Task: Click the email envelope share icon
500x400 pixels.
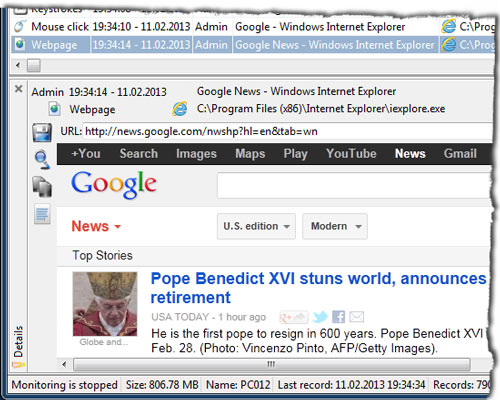Action: coord(356,317)
